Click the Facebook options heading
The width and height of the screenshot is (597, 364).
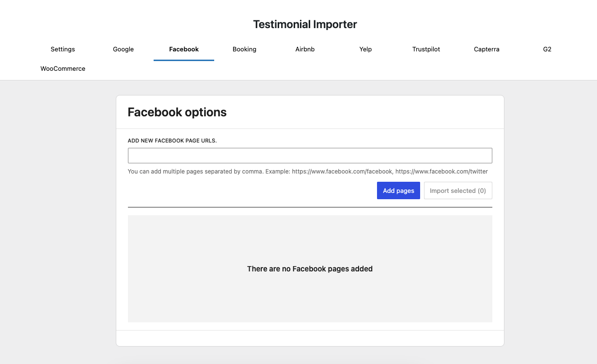click(x=177, y=112)
